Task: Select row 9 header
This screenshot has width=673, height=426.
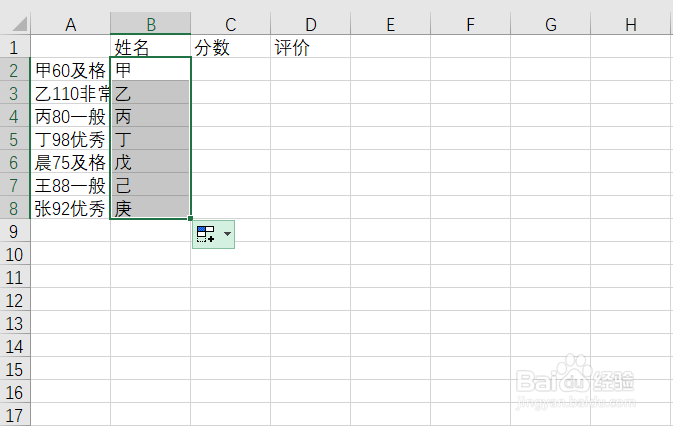Action: pyautogui.click(x=15, y=231)
